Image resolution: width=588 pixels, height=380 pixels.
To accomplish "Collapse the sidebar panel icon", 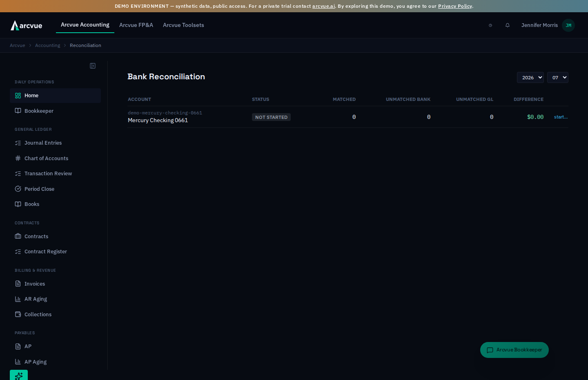I will pos(93,66).
